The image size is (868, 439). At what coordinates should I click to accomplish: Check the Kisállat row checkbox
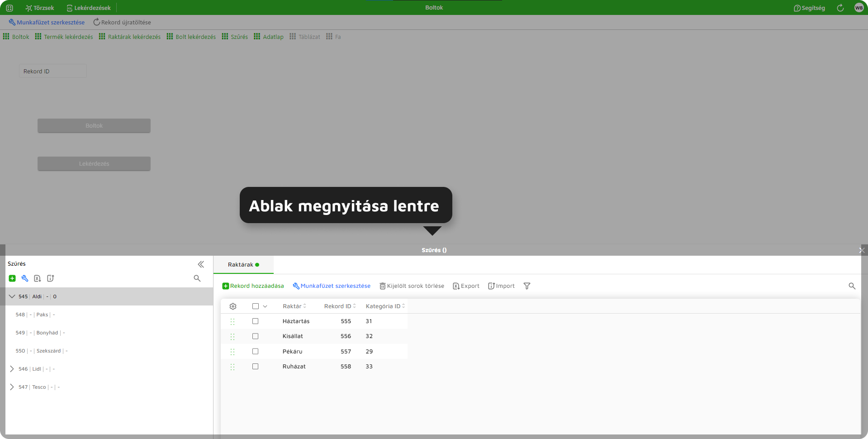[x=256, y=336]
